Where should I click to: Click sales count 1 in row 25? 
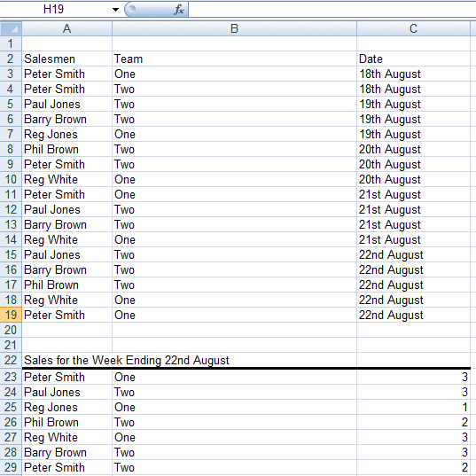[x=413, y=407]
